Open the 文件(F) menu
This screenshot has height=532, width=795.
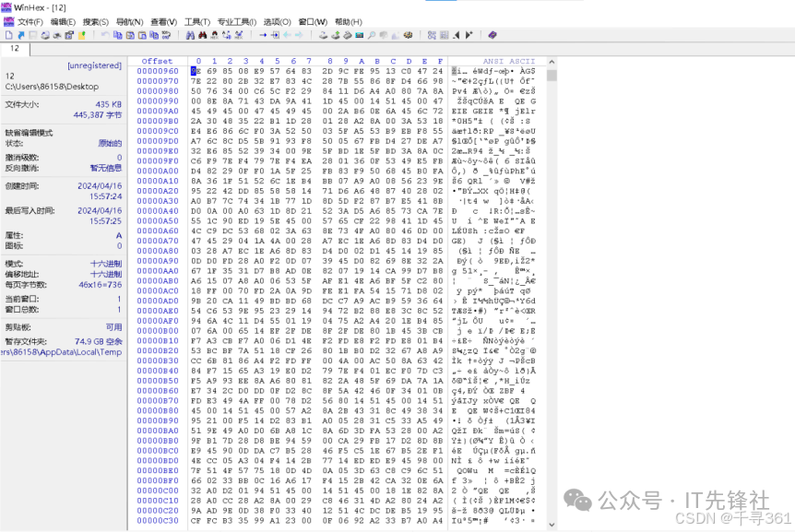tap(30, 21)
